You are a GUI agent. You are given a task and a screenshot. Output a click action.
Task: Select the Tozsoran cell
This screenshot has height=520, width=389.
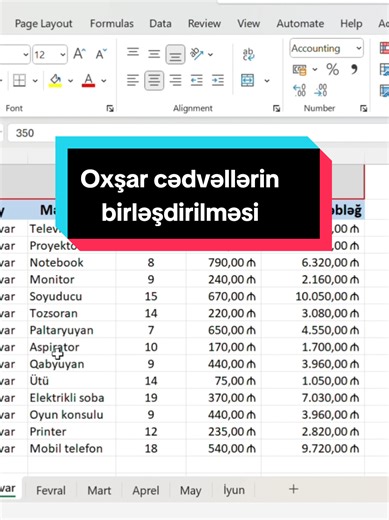(72, 313)
